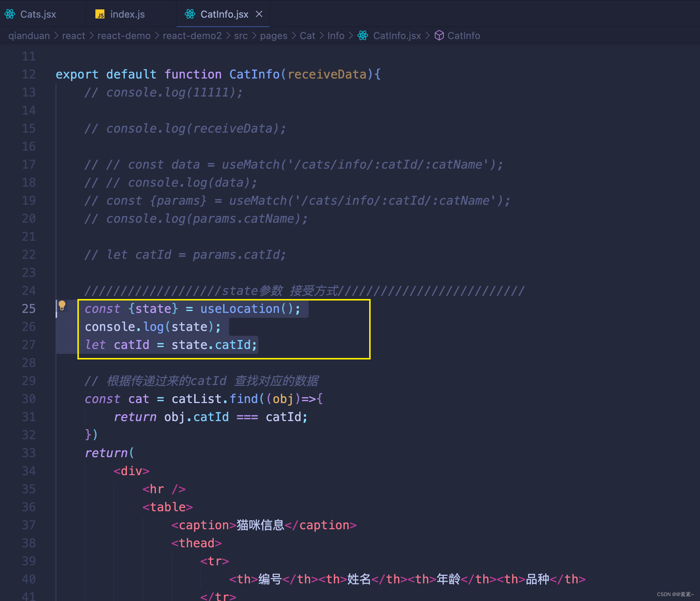This screenshot has height=601, width=700.
Task: Click the 姓名 table header text
Action: tap(359, 579)
